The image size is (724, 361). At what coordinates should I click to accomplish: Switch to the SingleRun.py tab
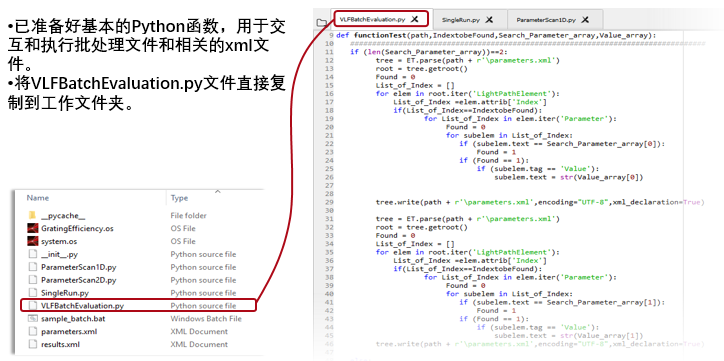[x=461, y=20]
